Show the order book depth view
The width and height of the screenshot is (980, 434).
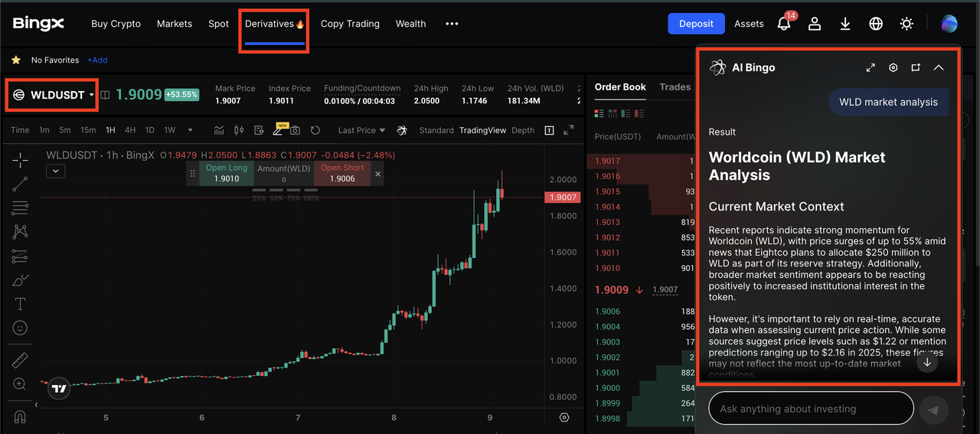613,113
